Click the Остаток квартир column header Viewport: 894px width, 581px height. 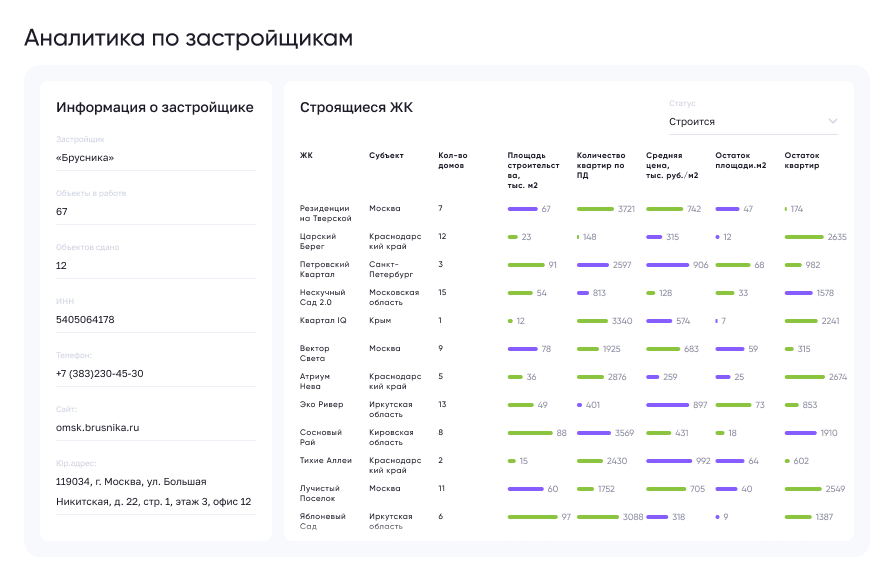click(802, 160)
